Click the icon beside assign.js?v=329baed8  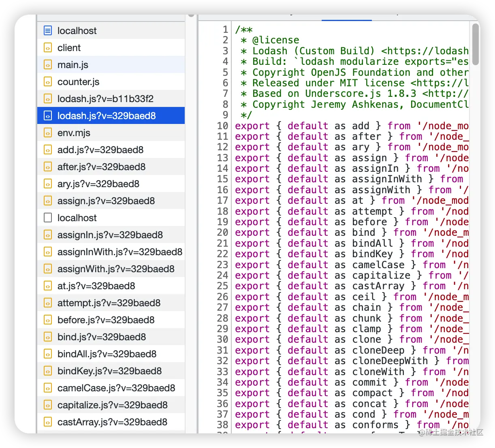[48, 201]
